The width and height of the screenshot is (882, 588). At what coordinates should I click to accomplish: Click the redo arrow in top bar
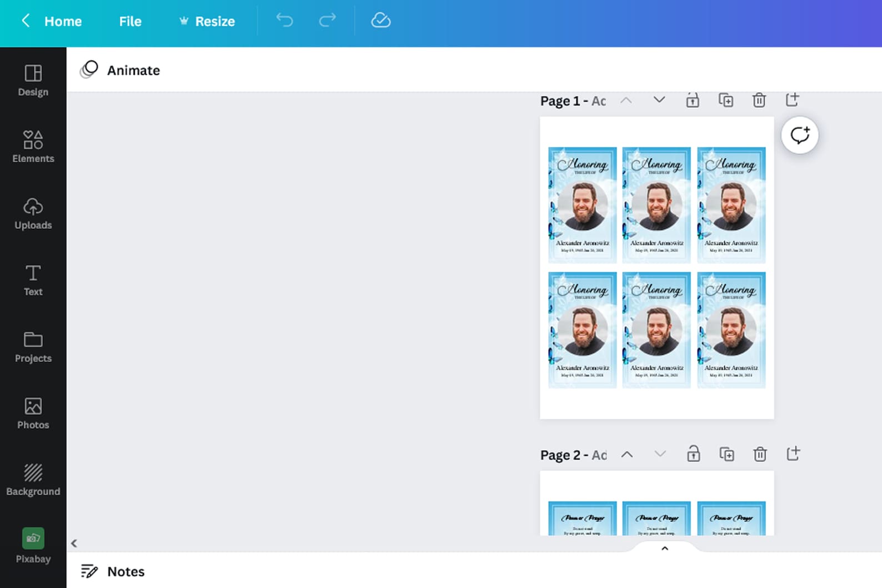click(x=327, y=21)
